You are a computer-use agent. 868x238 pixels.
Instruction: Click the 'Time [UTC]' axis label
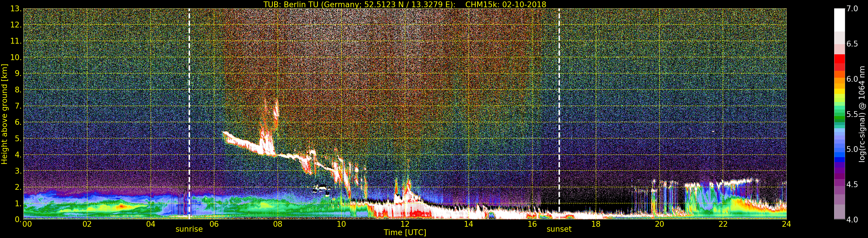(405, 232)
